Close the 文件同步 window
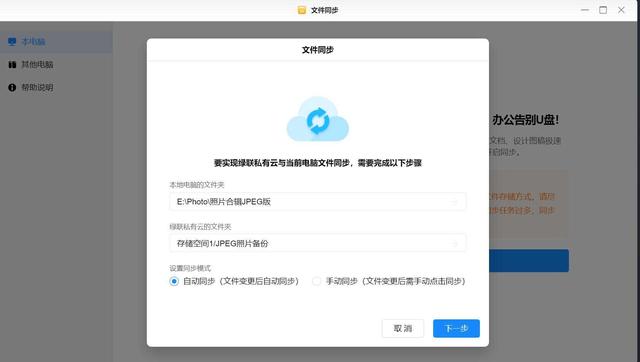640x362 pixels. coord(621,10)
